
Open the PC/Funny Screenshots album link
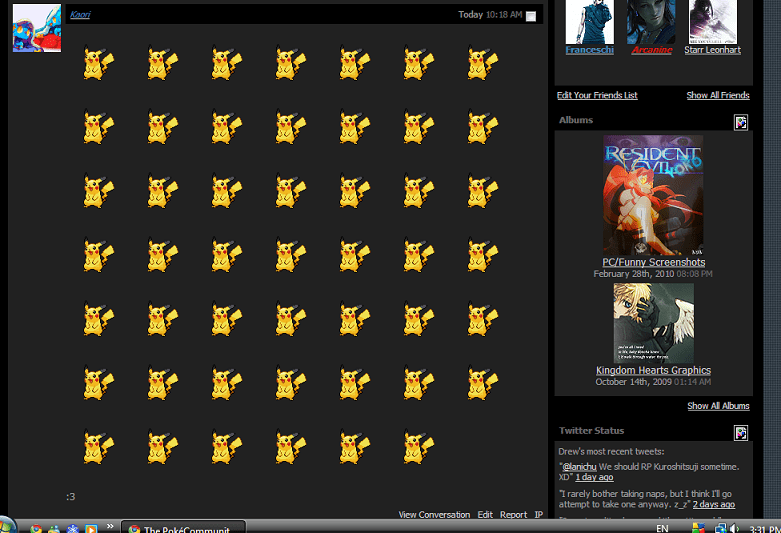(x=653, y=262)
